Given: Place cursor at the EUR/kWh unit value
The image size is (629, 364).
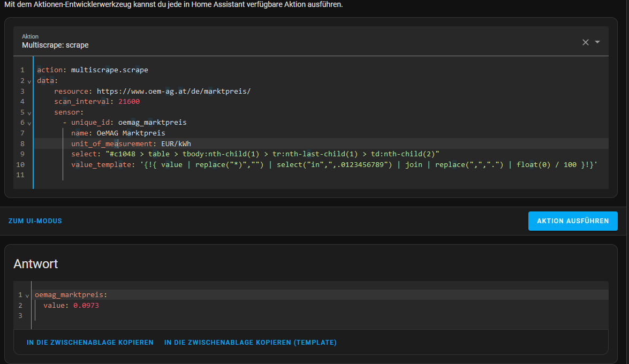Looking at the screenshot, I should [x=176, y=144].
